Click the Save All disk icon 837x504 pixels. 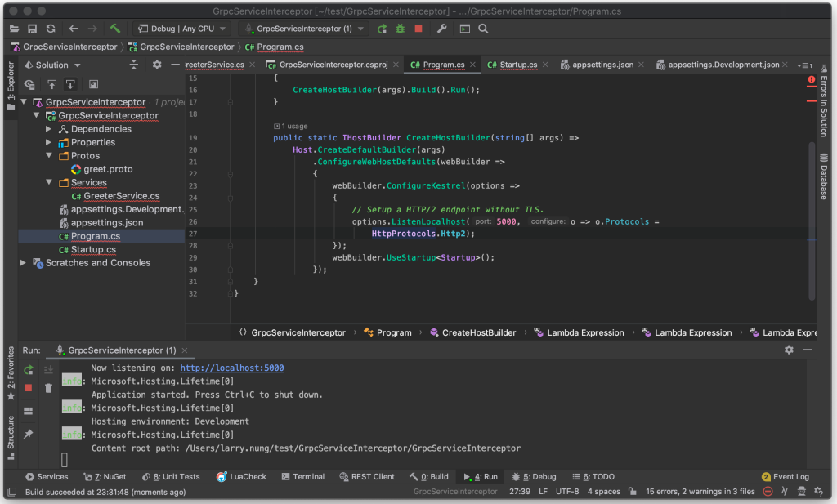click(x=33, y=29)
